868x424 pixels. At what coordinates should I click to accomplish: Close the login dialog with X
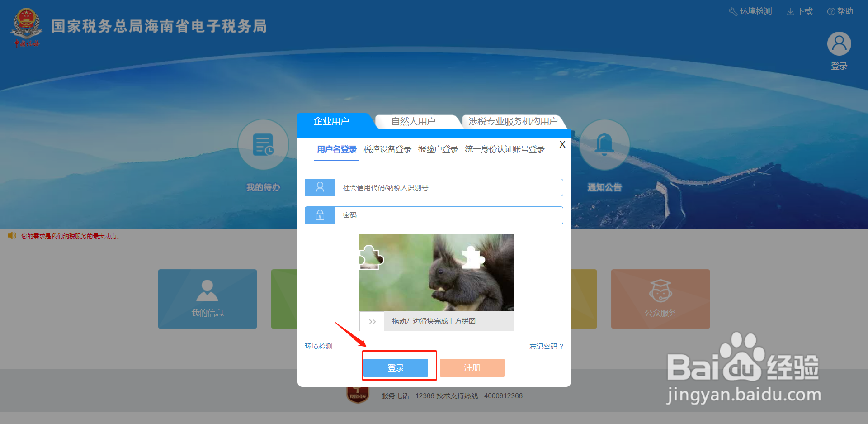coord(562,144)
